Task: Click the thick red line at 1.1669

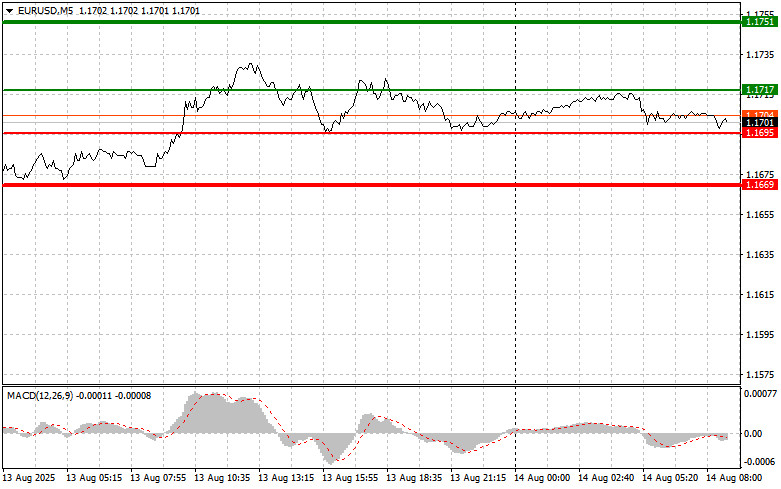Action: click(370, 185)
